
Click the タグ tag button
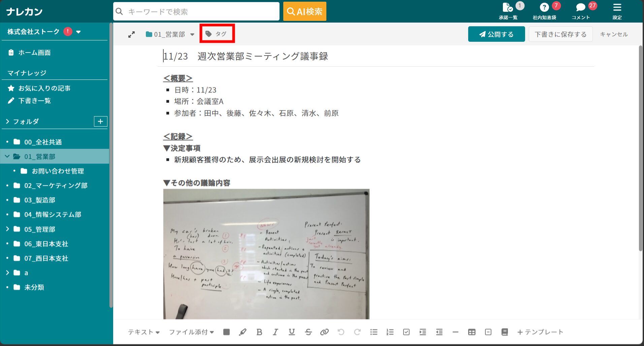tap(216, 34)
